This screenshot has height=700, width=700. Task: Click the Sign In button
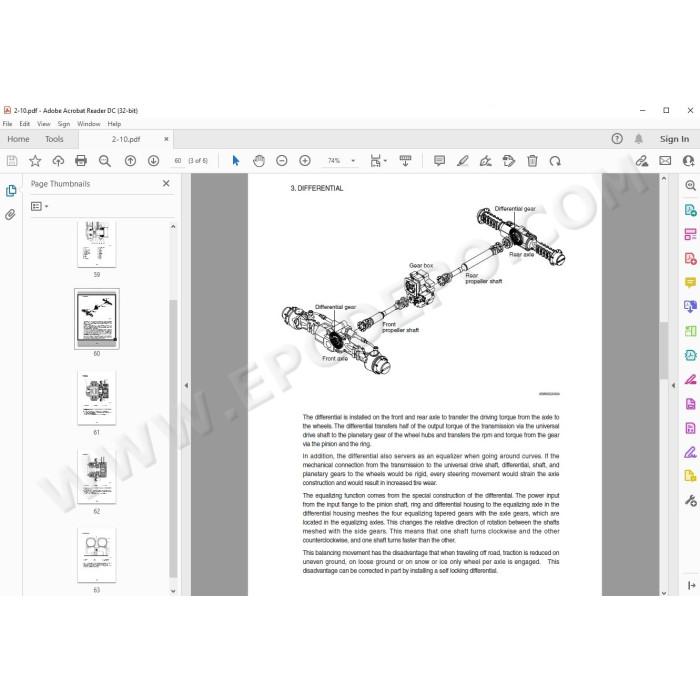coord(675,139)
